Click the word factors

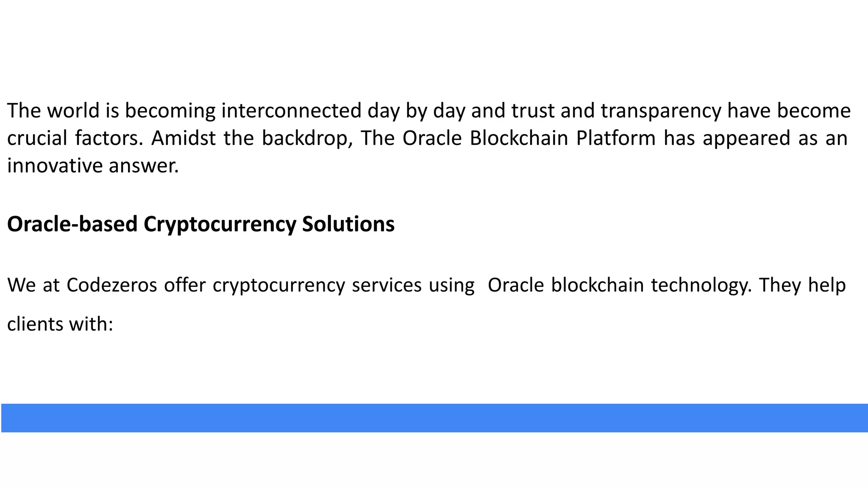[x=109, y=138]
